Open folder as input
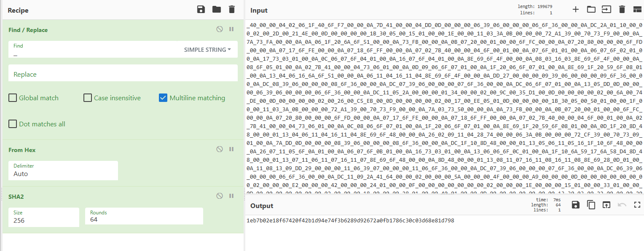Image resolution: width=644 pixels, height=251 pixels. coord(591,10)
